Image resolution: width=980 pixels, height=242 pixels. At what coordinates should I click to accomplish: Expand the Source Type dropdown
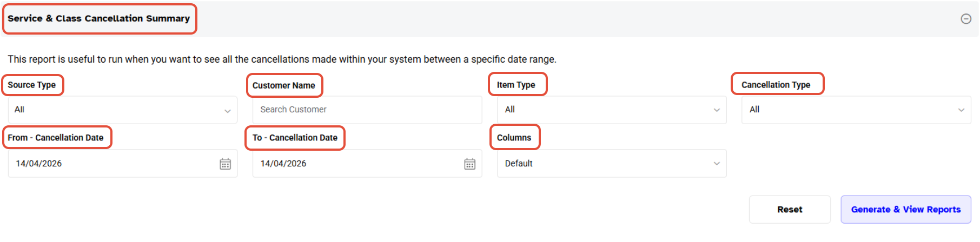(x=122, y=110)
